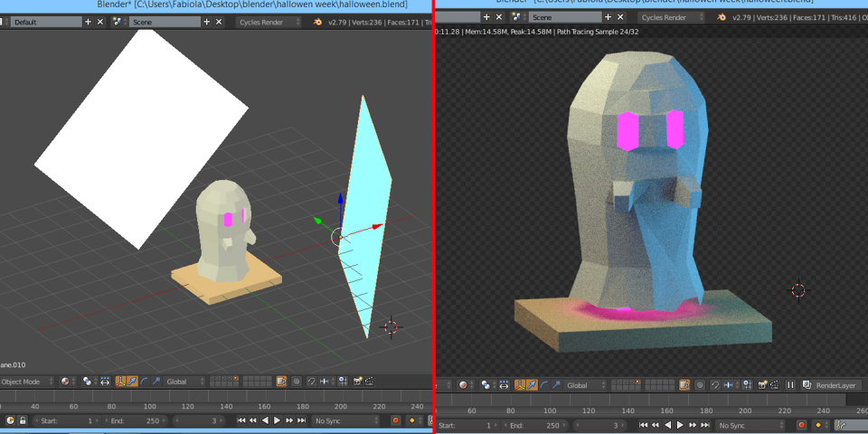This screenshot has width=868, height=434.
Task: Click translate manipulator arrow icon in left viewport header
Action: 132,382
